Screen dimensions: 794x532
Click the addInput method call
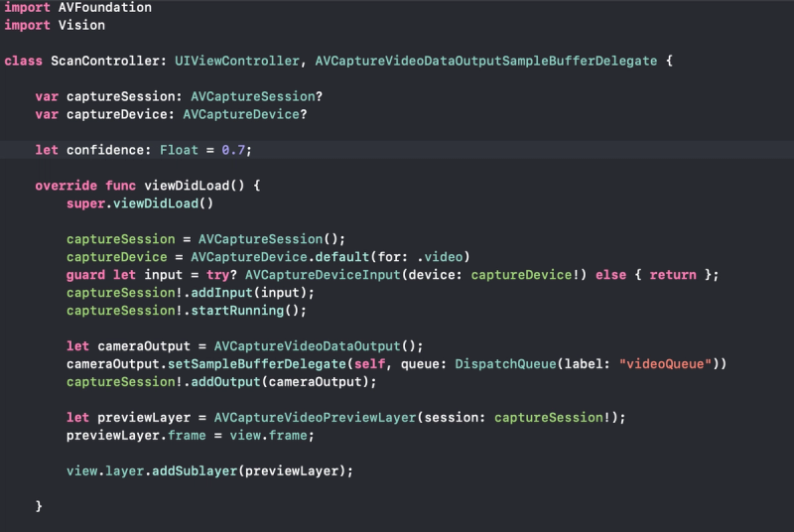coord(221,293)
